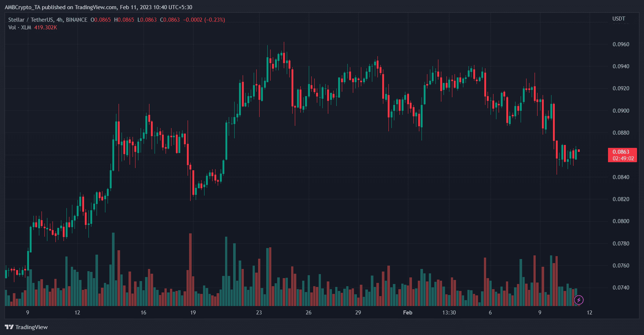This screenshot has height=335, width=644.
Task: Click the Feb date label on time axis
Action: [408, 313]
